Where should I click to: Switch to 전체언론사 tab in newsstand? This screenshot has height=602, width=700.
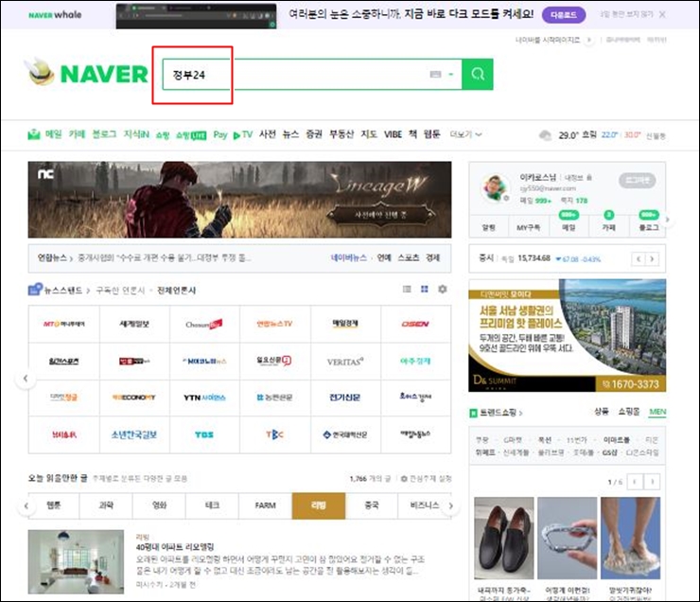176,291
